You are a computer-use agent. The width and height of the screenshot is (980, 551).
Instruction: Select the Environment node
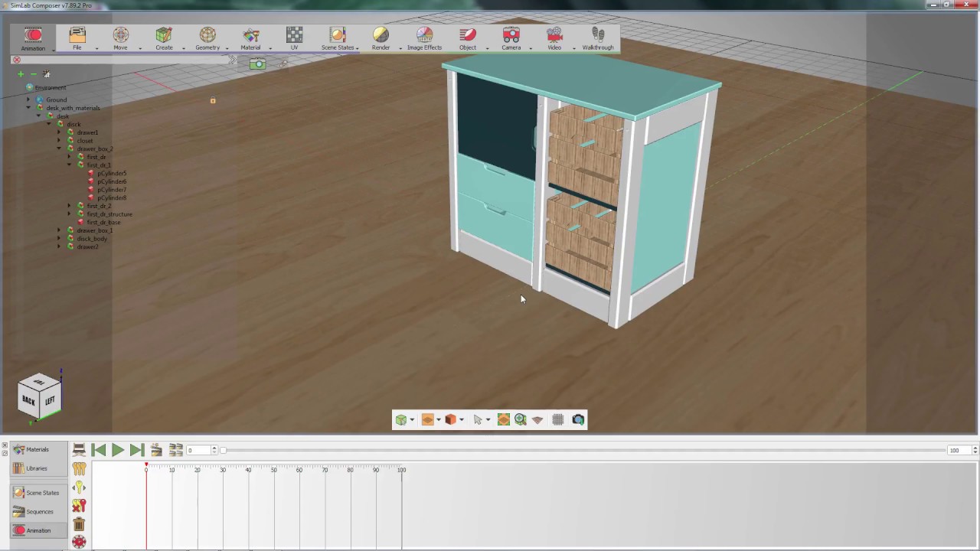50,88
